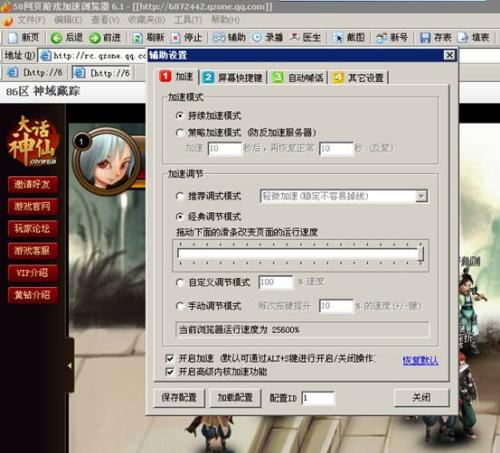
Task: Click the 关闭 button
Action: (421, 398)
